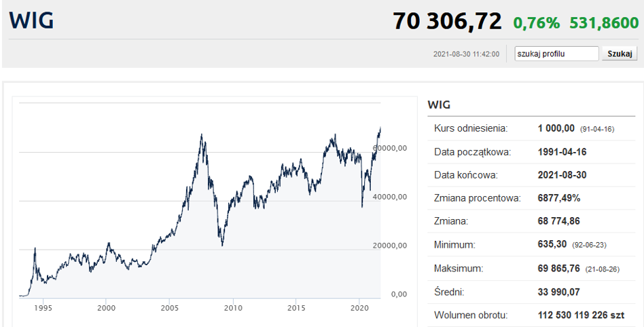The width and height of the screenshot is (644, 327).
Task: Click the 'Data końcowa:' label
Action: tap(466, 175)
